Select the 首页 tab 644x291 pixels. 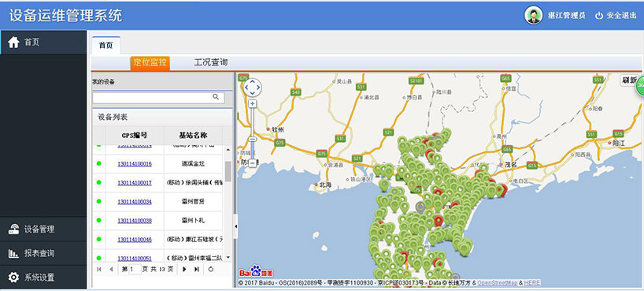pos(106,45)
